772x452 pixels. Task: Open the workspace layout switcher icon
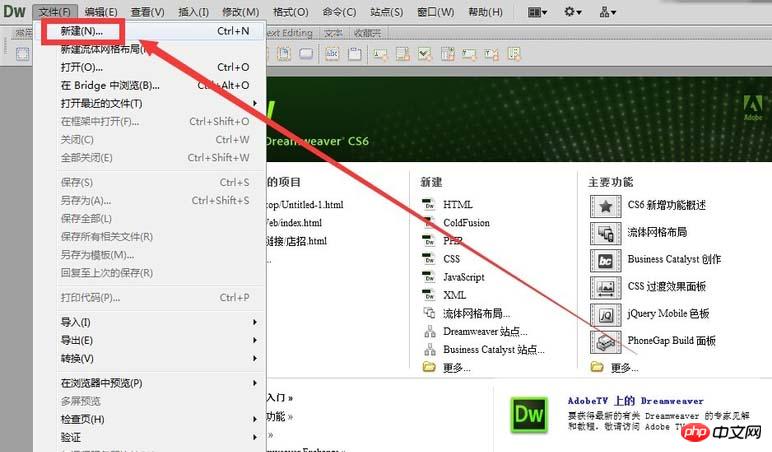click(x=537, y=12)
